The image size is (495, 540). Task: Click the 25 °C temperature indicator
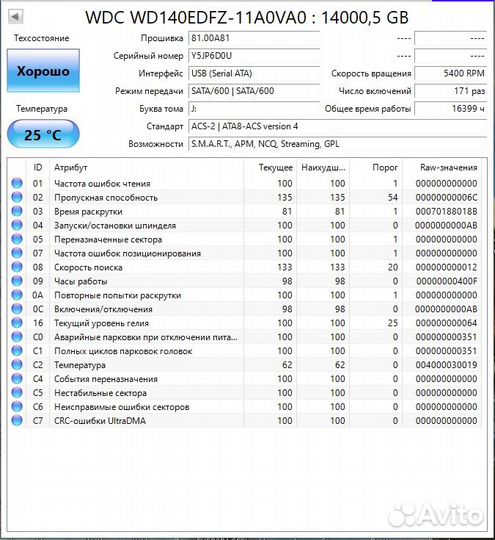coord(43,134)
